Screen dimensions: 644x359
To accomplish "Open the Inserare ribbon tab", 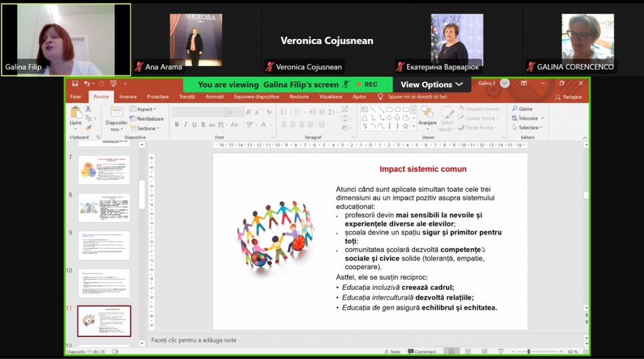I will 128,97.
